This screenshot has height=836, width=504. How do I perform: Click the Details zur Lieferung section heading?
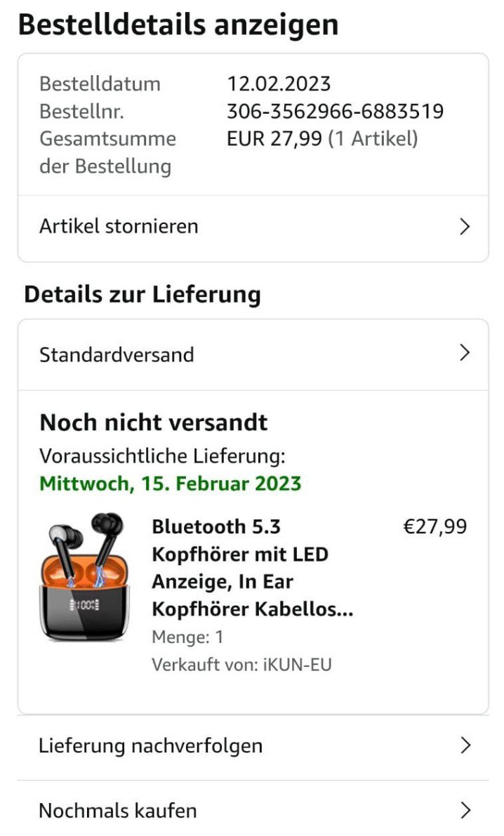click(142, 295)
